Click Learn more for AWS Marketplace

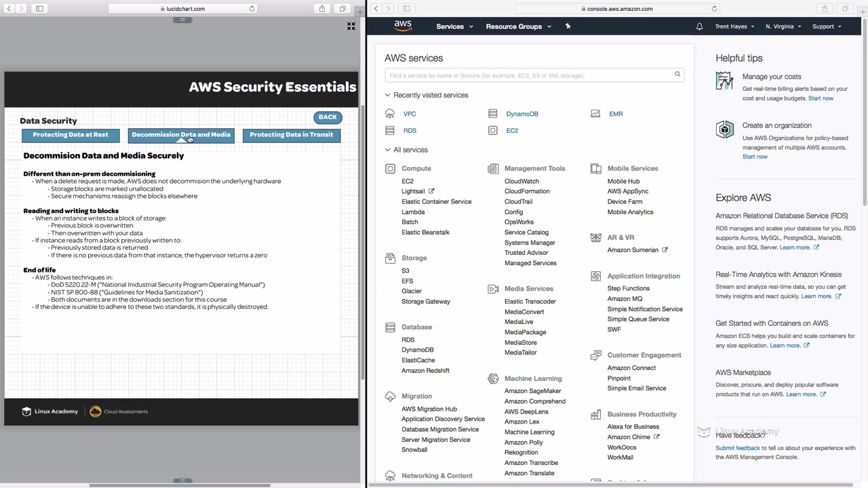pyautogui.click(x=806, y=394)
